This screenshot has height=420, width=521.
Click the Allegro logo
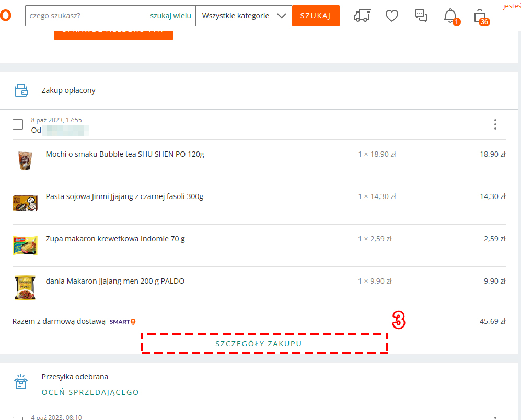pos(5,15)
